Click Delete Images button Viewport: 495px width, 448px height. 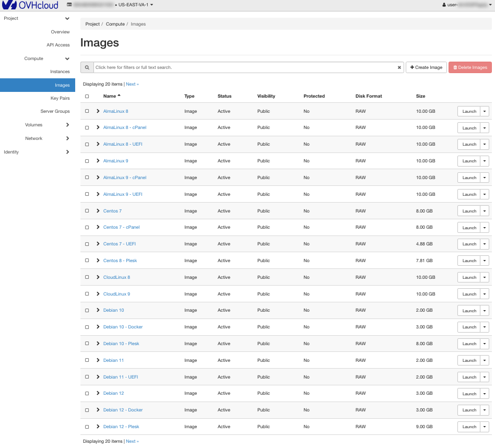click(470, 67)
